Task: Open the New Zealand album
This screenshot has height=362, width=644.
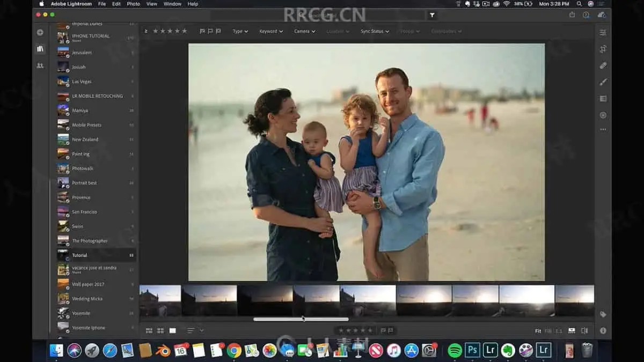Action: click(x=97, y=139)
